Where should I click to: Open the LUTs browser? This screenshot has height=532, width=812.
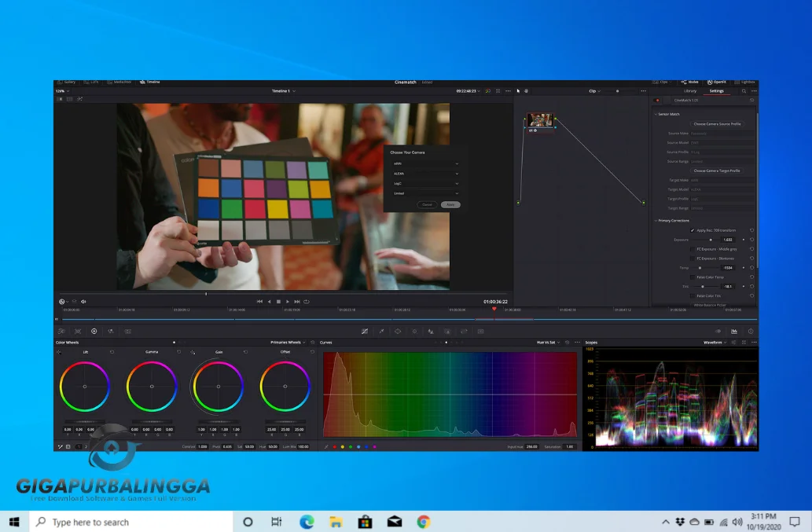coord(91,82)
